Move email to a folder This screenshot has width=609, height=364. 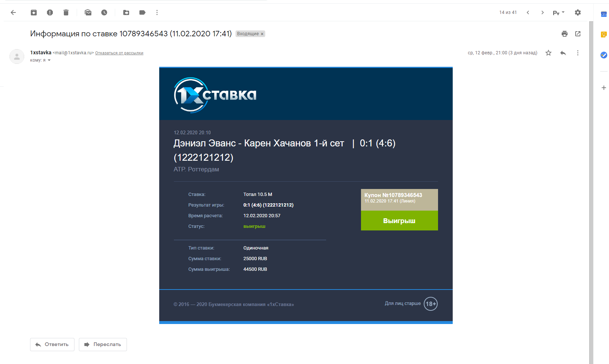click(126, 12)
